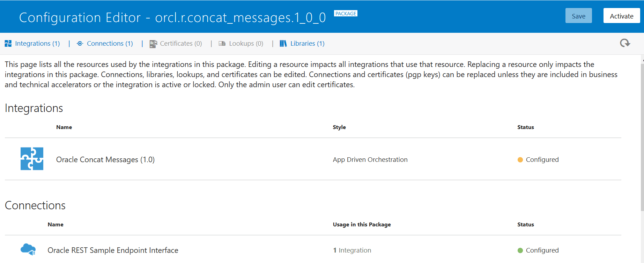
Task: Click the Lookups table icon in nav bar
Action: pos(222,43)
